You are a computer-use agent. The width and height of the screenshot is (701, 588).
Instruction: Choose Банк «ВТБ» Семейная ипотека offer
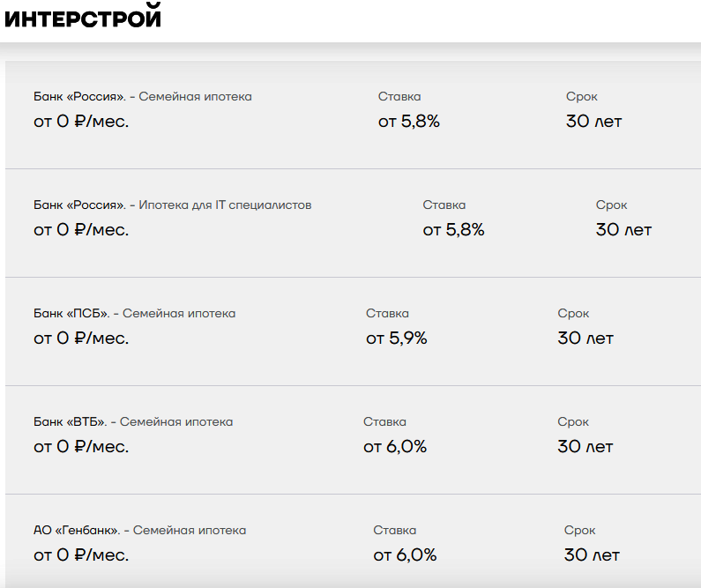(x=354, y=440)
